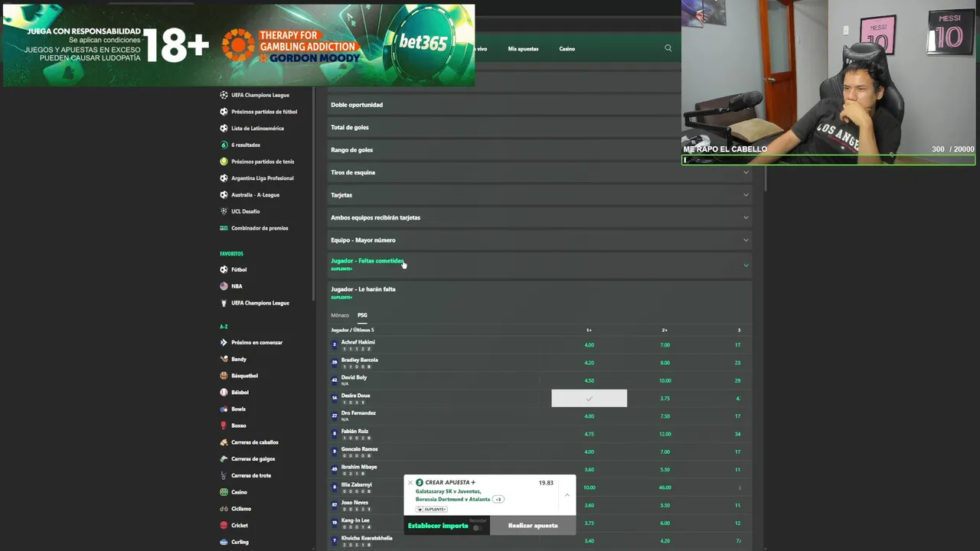Click the 6 resultados icon
The image size is (980, 551).
point(224,145)
